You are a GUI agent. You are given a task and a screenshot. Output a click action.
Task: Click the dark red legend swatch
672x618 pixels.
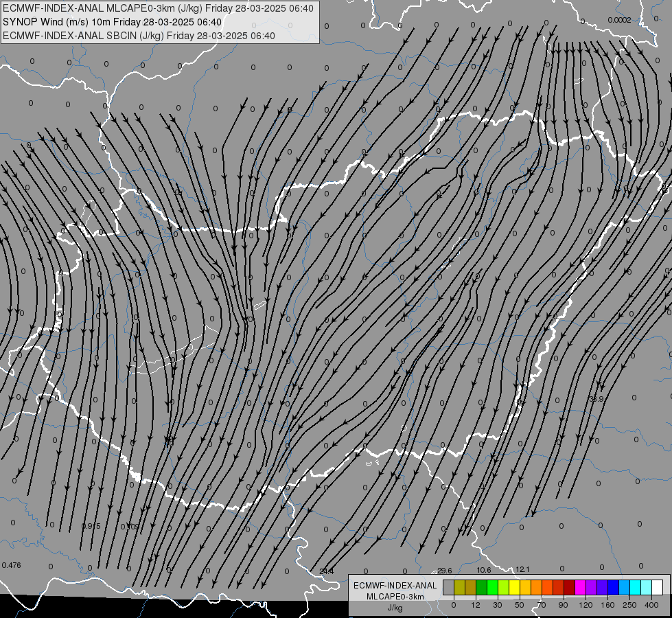click(x=569, y=587)
